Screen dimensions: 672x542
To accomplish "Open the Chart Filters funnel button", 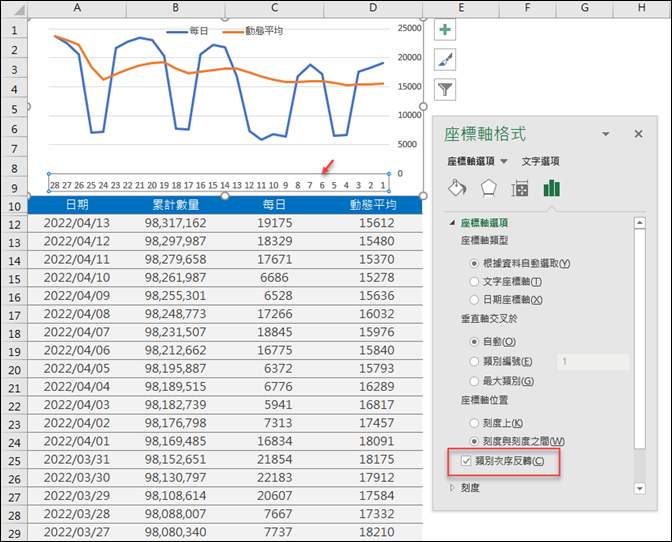I will coord(445,89).
